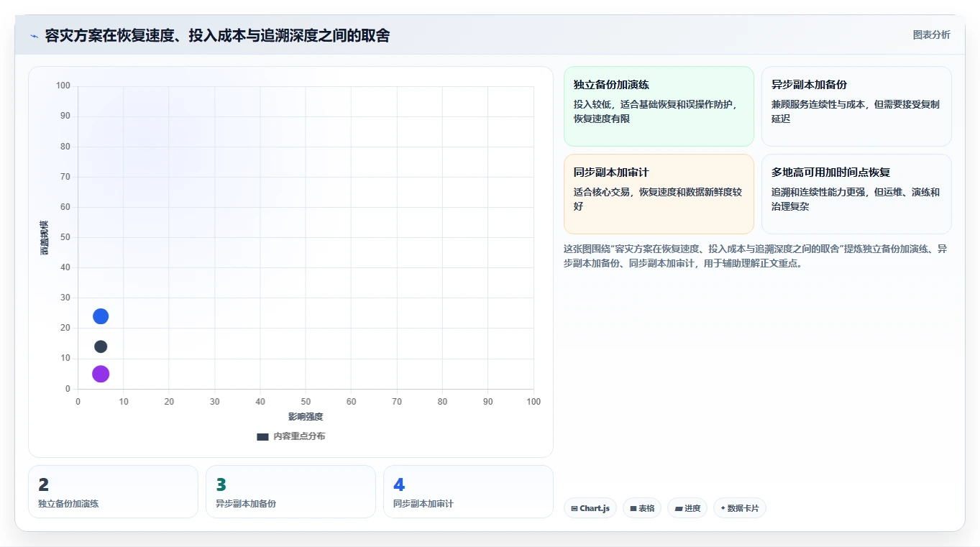
Task: Click the summary paragraph starting 这张图围绕
Action: click(x=755, y=256)
